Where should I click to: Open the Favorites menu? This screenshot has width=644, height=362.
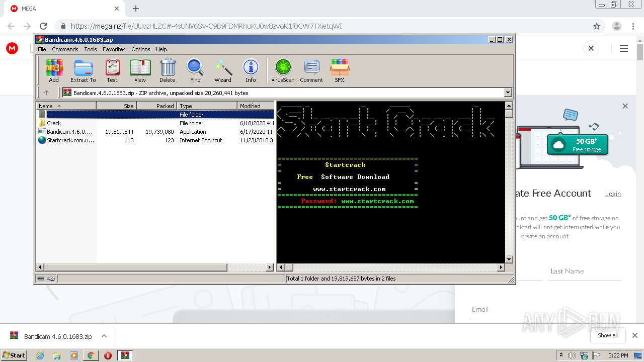point(114,49)
